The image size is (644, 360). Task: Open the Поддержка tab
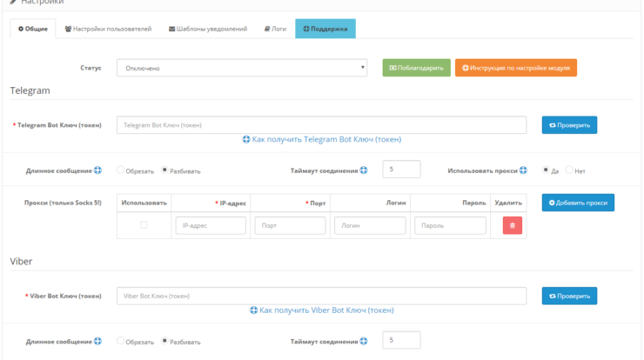325,29
